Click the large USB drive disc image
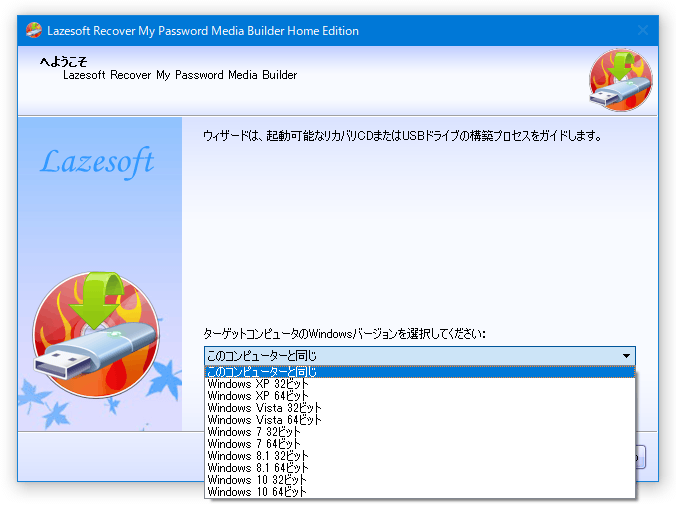 point(96,335)
